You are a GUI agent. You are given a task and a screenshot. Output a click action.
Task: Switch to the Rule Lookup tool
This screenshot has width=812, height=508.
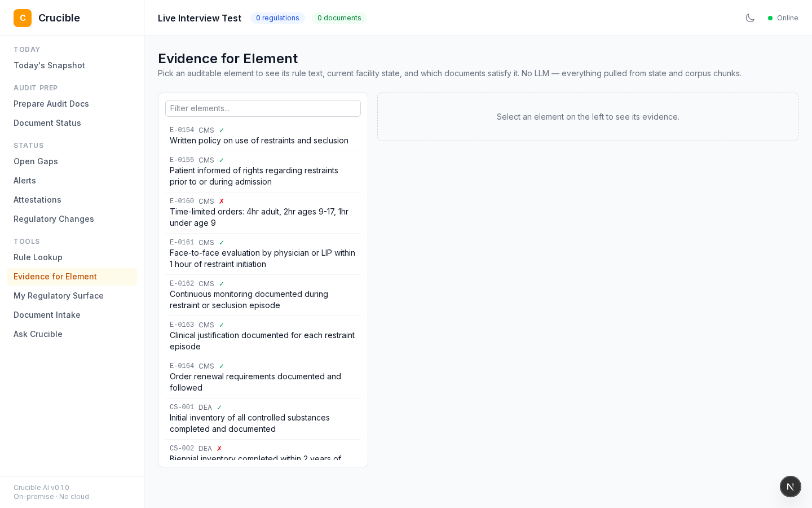[x=38, y=257]
